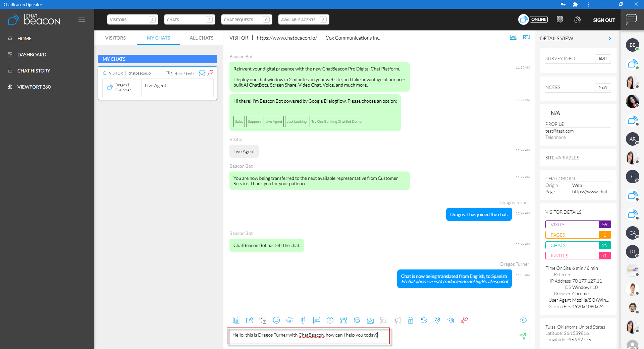Click the graduation cap training icon
644x349 pixels.
(451, 320)
